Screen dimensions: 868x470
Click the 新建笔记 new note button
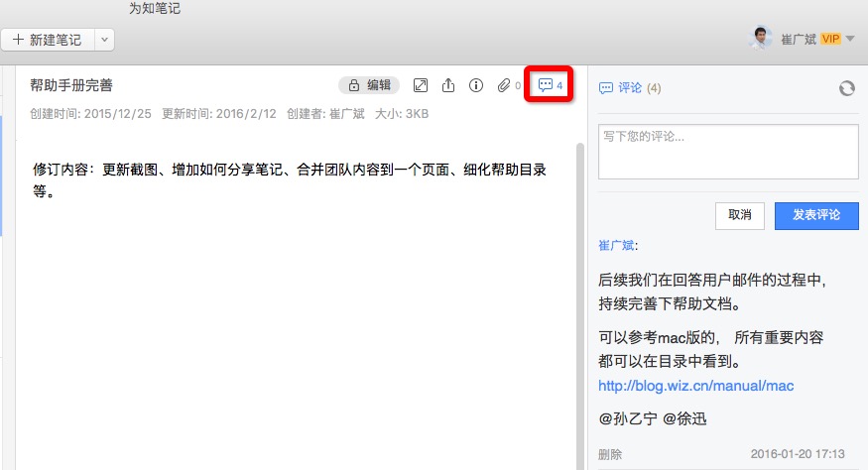tap(48, 40)
